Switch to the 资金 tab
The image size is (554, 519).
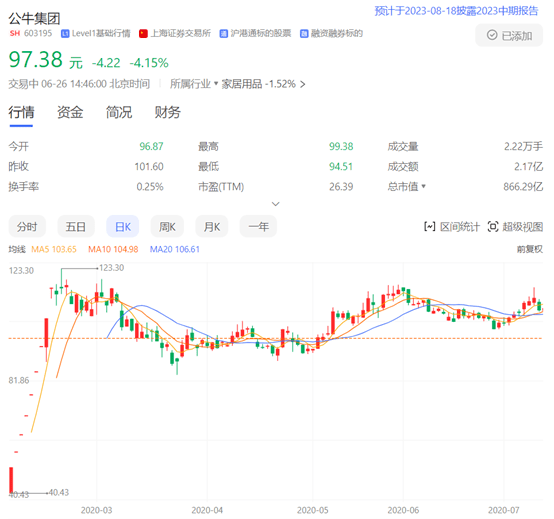click(70, 112)
